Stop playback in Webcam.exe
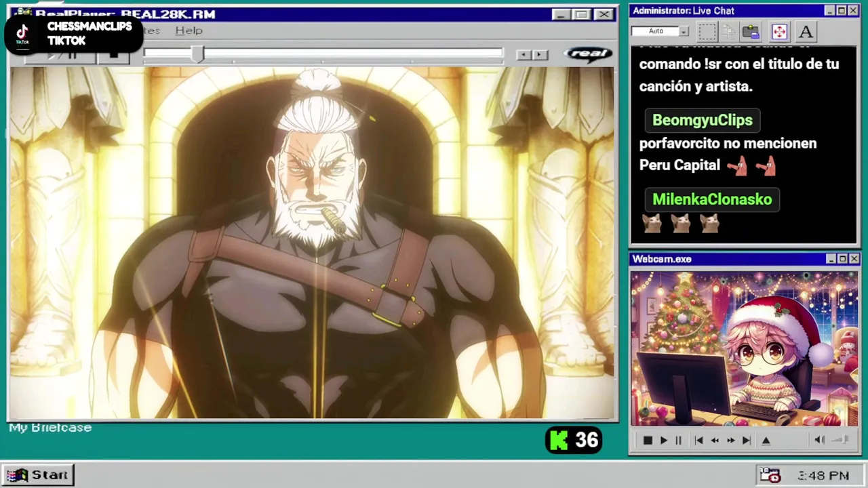Screen dimensions: 868x488 648,441
